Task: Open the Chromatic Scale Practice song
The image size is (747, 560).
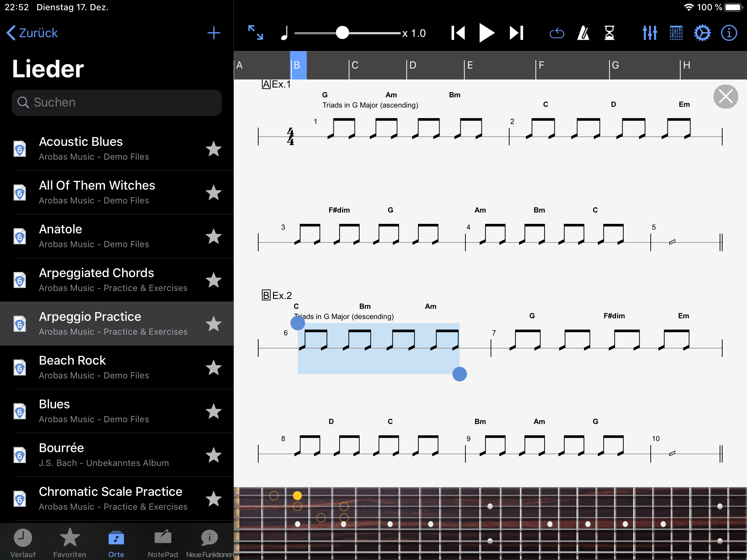Action: click(x=111, y=498)
